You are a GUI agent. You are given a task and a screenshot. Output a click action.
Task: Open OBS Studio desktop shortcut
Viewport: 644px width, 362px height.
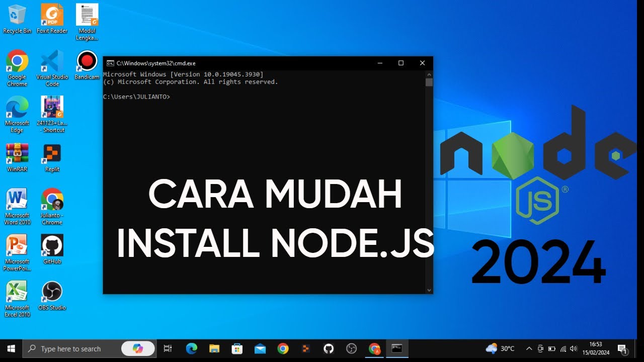coord(52,296)
